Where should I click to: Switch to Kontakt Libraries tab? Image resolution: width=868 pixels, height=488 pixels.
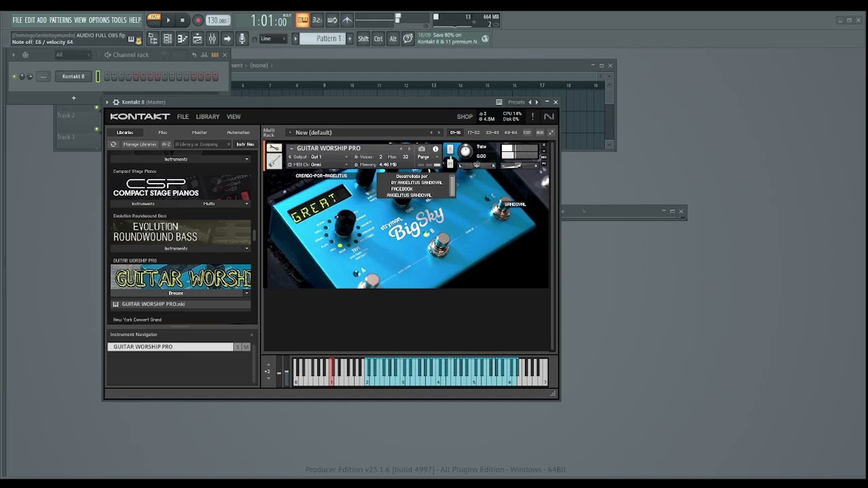coord(125,132)
